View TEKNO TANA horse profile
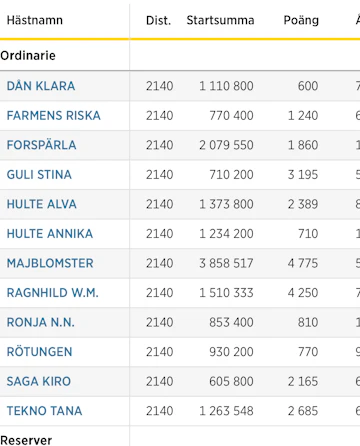Screen dimensions: 360x446 tap(44, 411)
